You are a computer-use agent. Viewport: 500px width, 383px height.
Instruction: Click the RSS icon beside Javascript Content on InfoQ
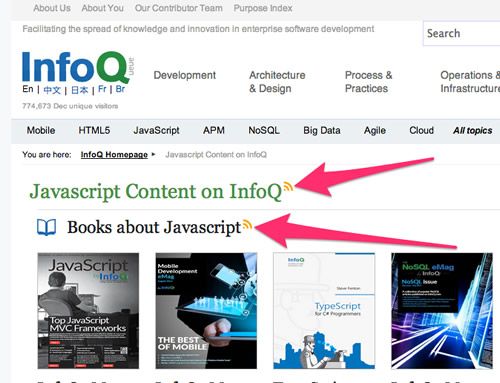[x=288, y=187]
